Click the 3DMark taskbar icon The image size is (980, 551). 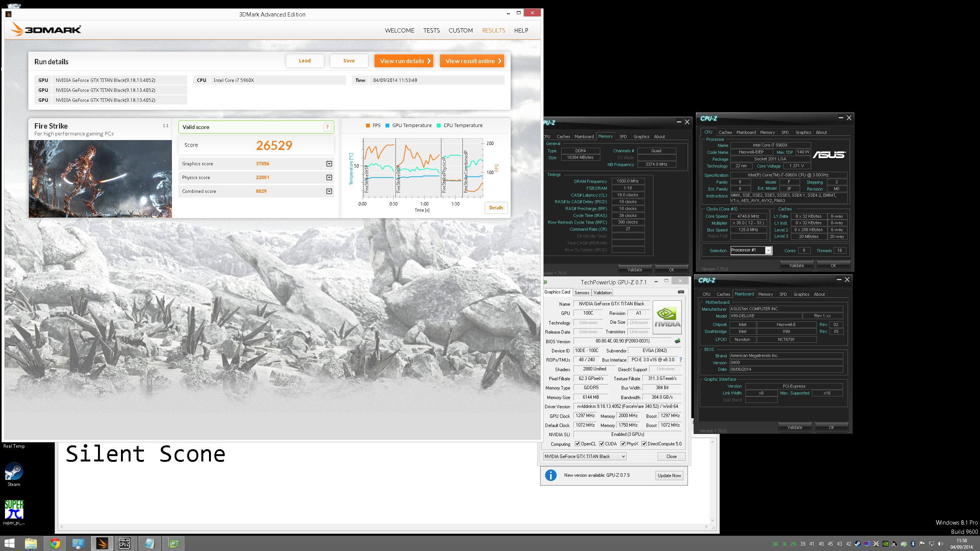[102, 543]
